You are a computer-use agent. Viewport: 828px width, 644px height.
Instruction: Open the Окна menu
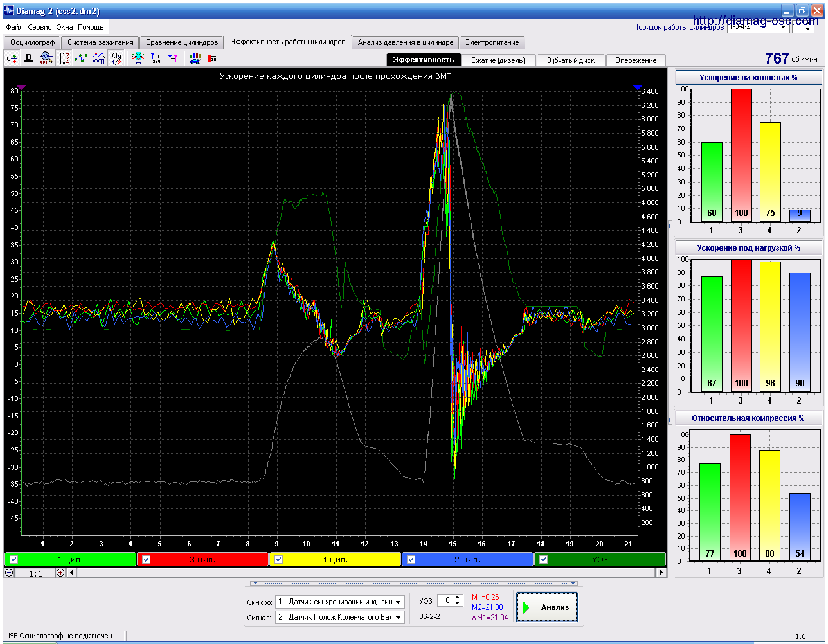click(64, 28)
